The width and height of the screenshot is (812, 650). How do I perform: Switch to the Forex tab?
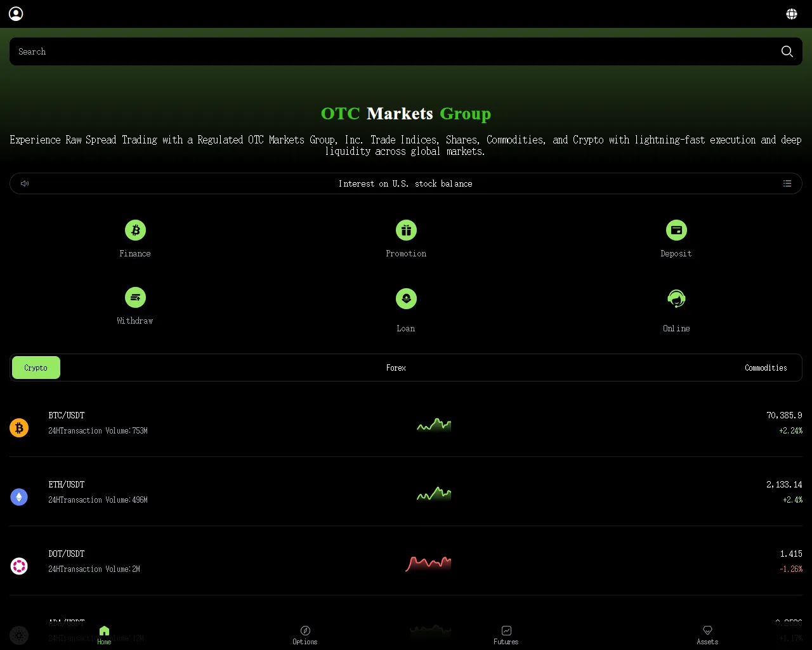[396, 368]
